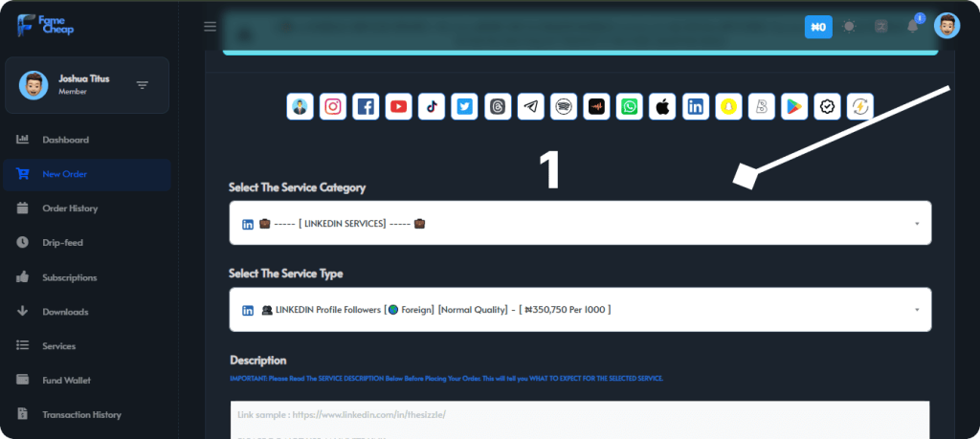The width and height of the screenshot is (980, 439).
Task: Open the Select The Service Type dropdown
Action: 580,310
